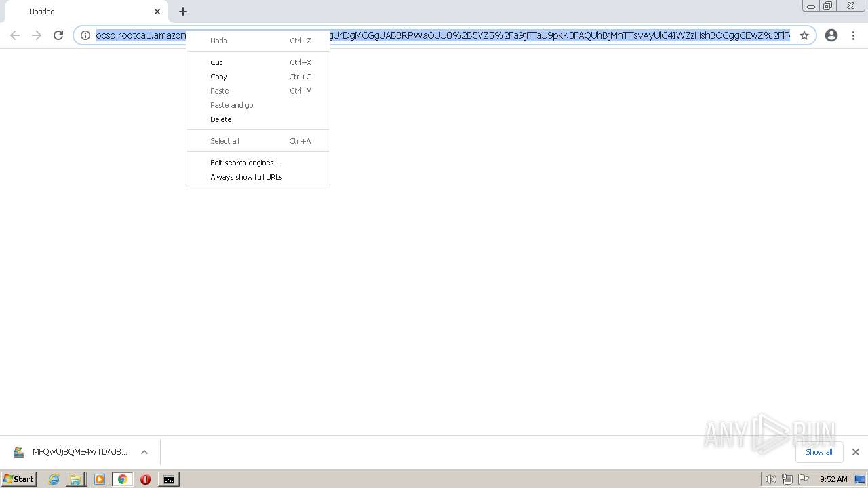
Task: Open Windows Explorer folder on taskbar
Action: click(x=76, y=479)
